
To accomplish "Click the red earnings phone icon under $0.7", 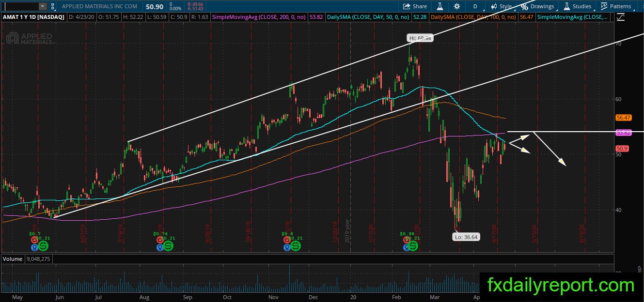I will [x=35, y=240].
